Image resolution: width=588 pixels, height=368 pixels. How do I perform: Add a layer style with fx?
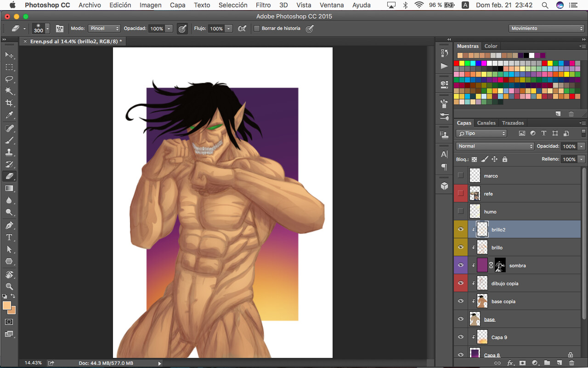(x=510, y=363)
